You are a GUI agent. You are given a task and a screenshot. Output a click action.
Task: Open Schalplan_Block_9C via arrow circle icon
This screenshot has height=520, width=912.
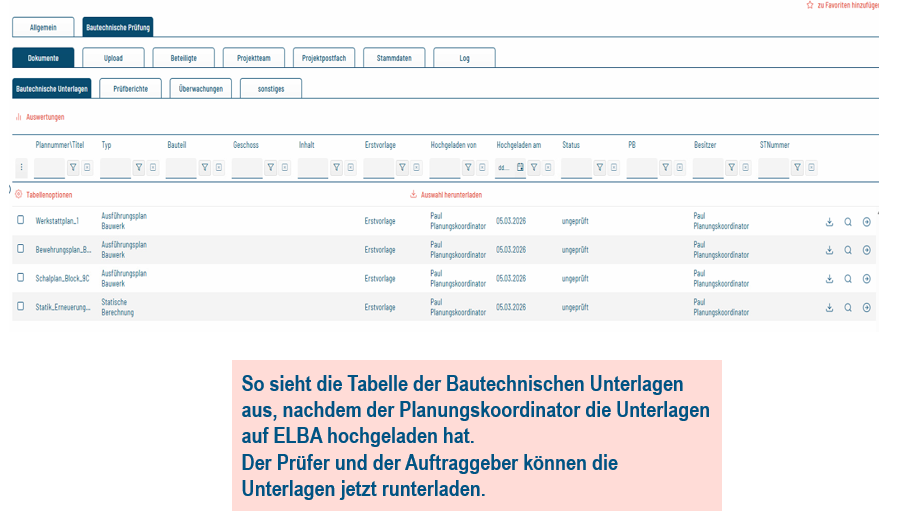tap(867, 279)
